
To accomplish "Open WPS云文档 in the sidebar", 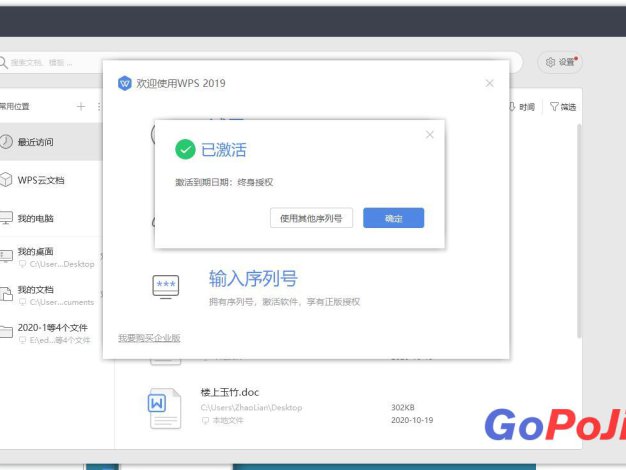I will (51, 180).
